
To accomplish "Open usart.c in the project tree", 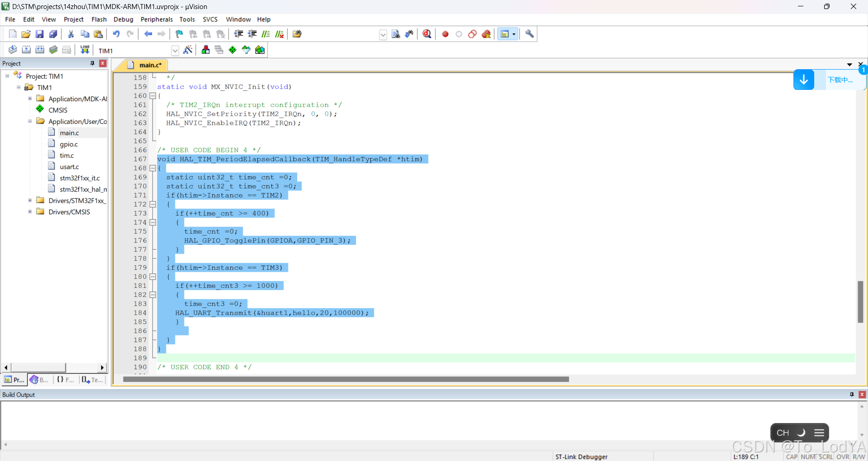I will pyautogui.click(x=69, y=167).
